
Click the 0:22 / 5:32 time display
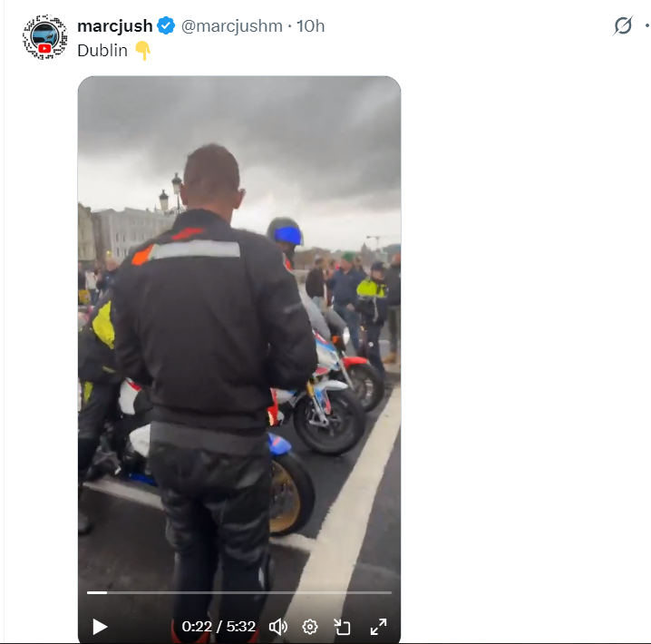(x=219, y=627)
